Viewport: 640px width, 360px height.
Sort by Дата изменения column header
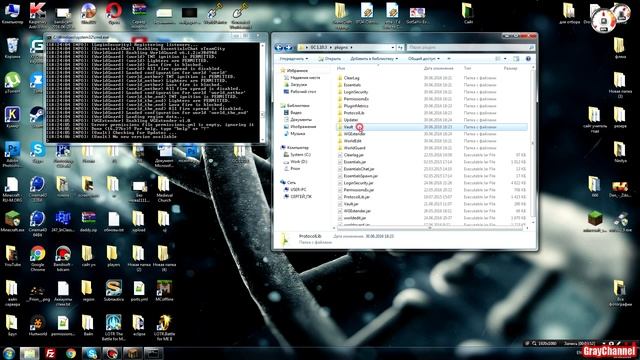tap(438, 68)
